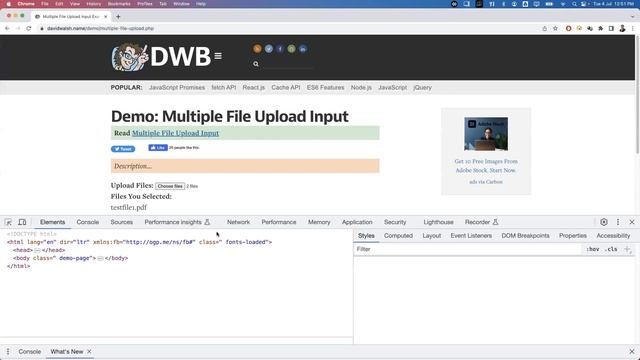Toggle the device toolbar icon

[x=22, y=222]
